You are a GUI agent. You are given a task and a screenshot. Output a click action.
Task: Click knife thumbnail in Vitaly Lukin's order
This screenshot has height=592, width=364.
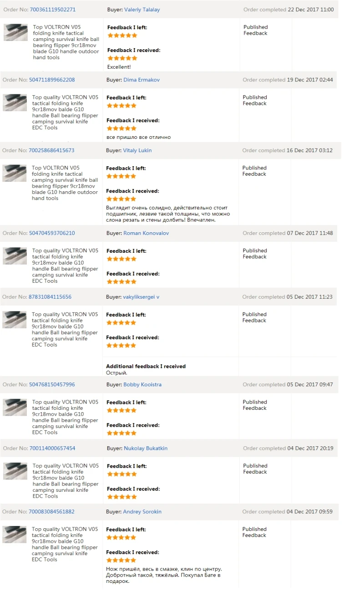[x=15, y=173]
